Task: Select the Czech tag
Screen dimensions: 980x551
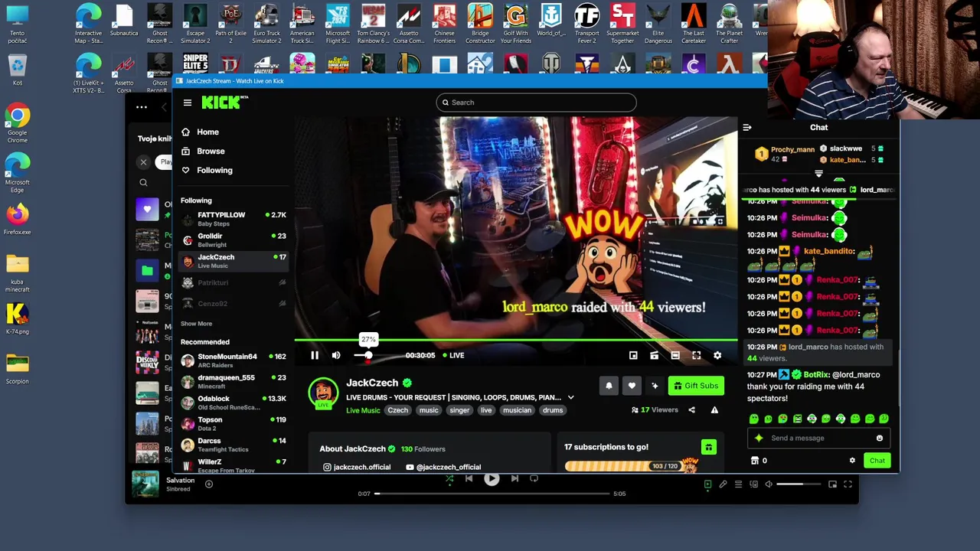Action: point(397,410)
